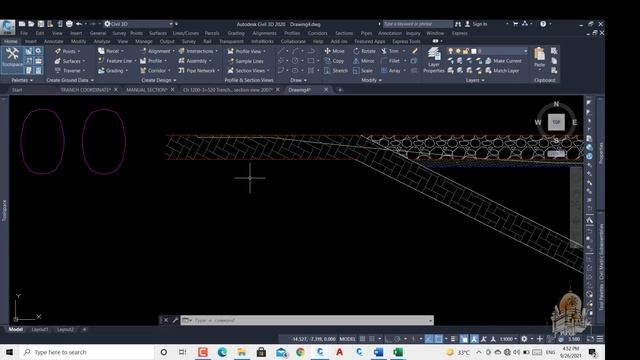Select the Mirror tool
The image size is (640, 360).
pyautogui.click(x=364, y=61)
